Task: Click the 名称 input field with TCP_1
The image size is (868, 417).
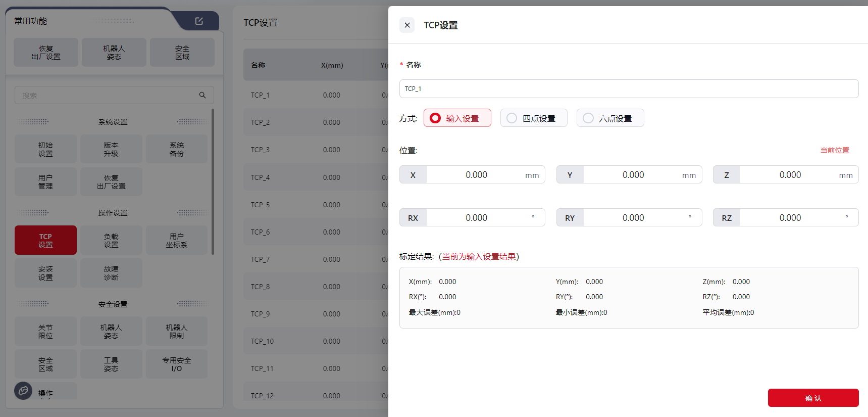Action: 629,89
